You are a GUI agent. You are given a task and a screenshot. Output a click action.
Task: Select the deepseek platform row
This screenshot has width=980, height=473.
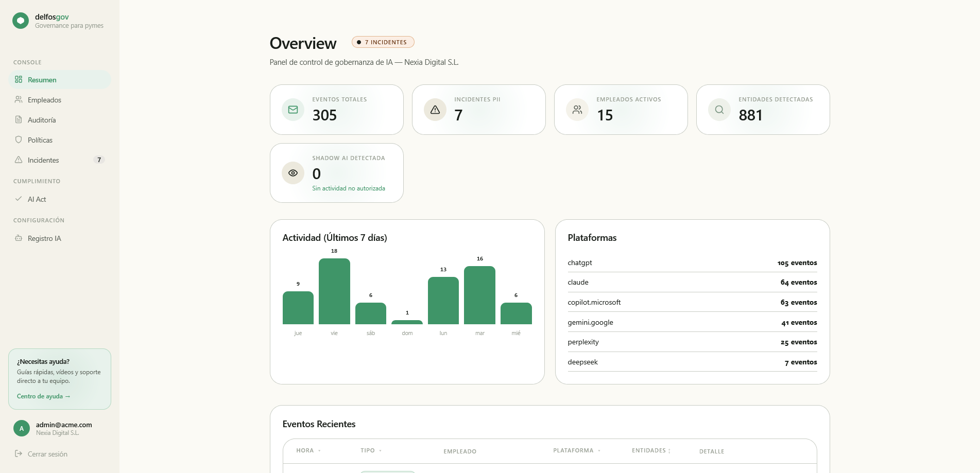(692, 362)
